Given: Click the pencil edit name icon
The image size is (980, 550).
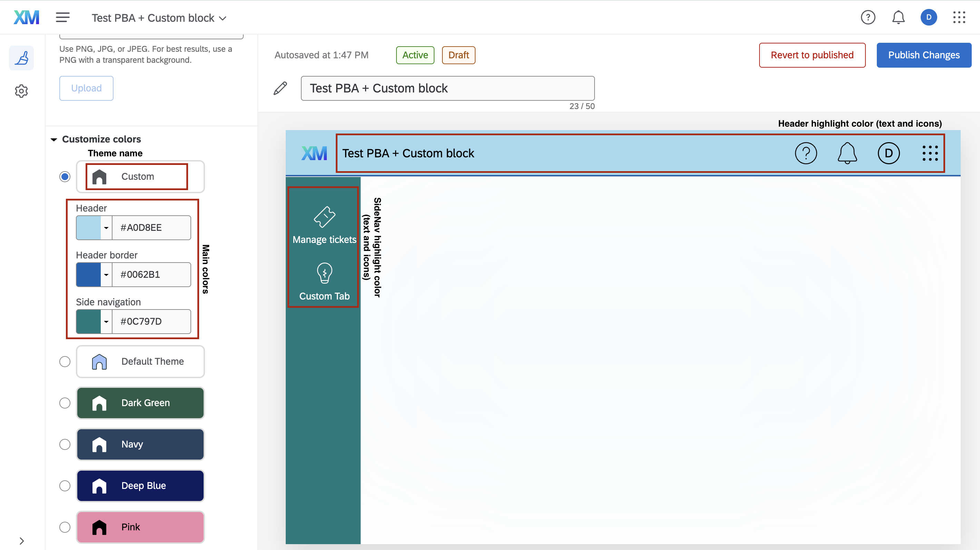Looking at the screenshot, I should click(x=281, y=88).
